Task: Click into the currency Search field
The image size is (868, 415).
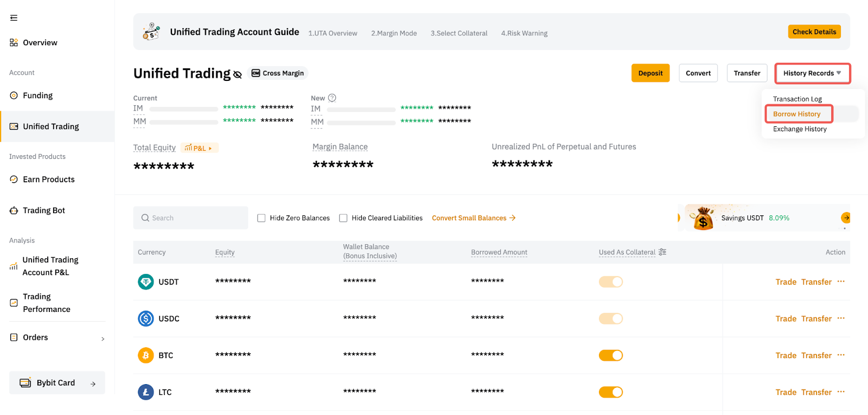Action: [x=191, y=218]
